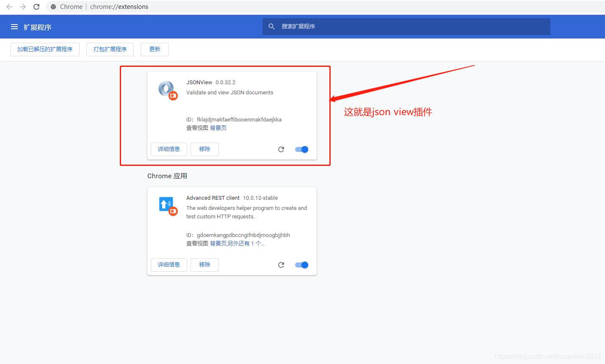Go forward with the browser forward arrow
This screenshot has height=364, width=605.
pos(23,7)
